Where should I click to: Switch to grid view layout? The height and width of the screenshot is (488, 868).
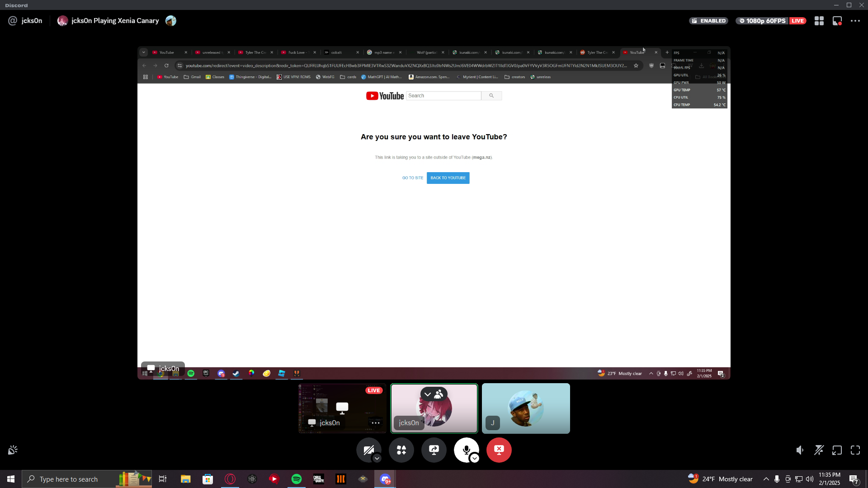click(819, 21)
